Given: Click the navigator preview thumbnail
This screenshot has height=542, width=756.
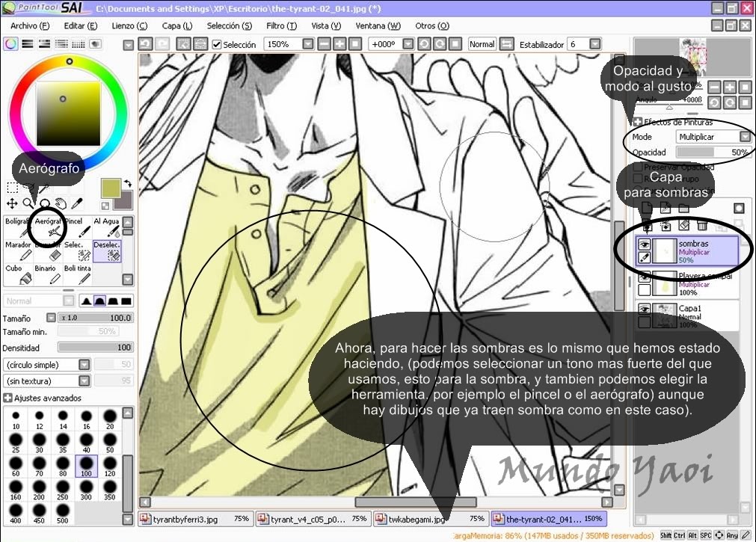Looking at the screenshot, I should pos(692,58).
